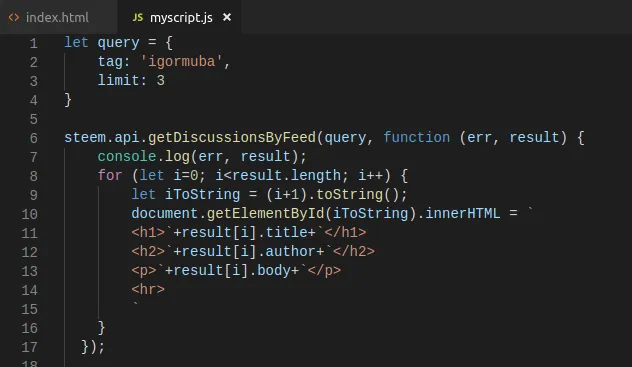Click line number 1 in the gutter
The width and height of the screenshot is (632, 367).
(x=33, y=44)
